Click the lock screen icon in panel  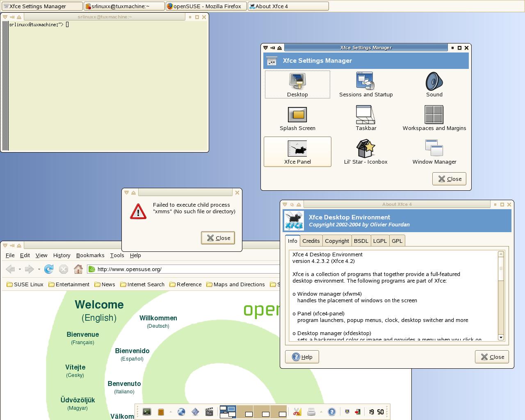[x=347, y=412]
